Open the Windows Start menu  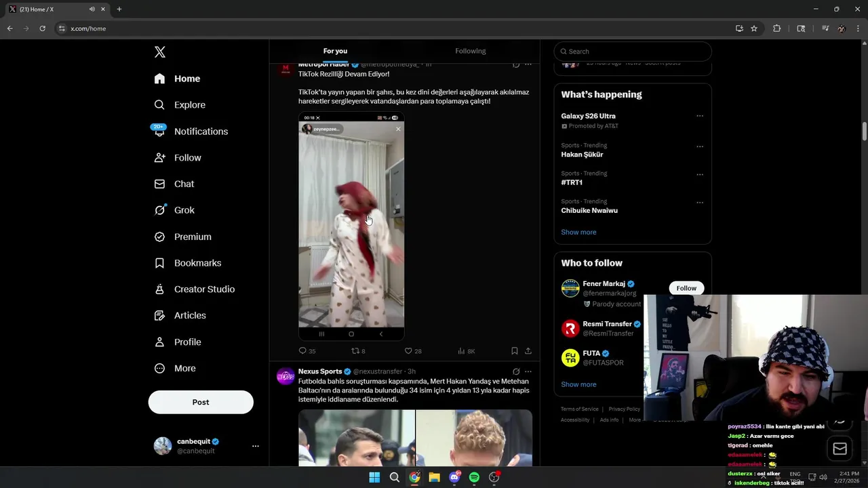374,478
